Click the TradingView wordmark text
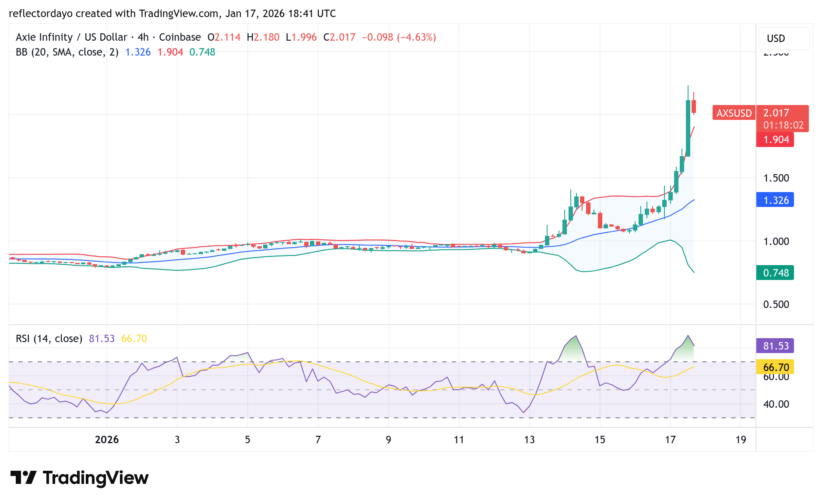Screen dimensions: 822x504 (96, 478)
